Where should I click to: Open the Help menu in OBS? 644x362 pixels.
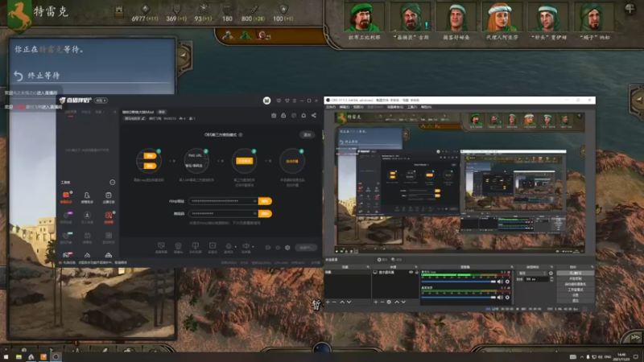(426, 107)
